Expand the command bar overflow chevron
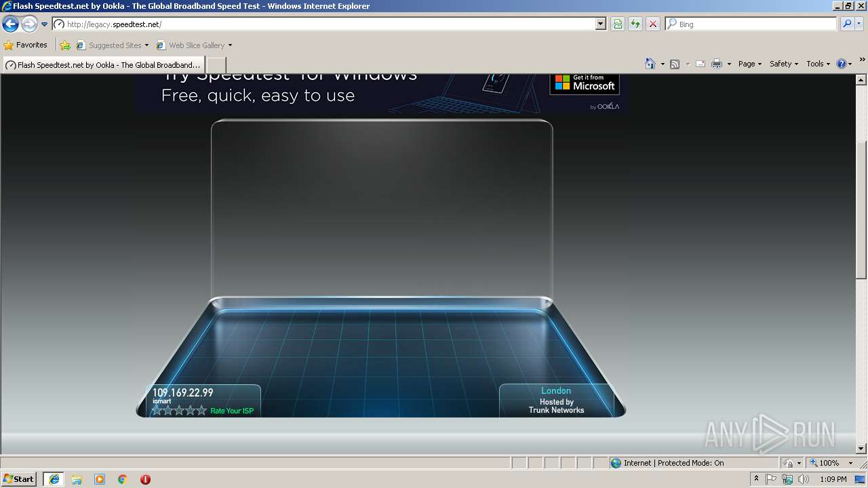The image size is (868, 488). (862, 60)
